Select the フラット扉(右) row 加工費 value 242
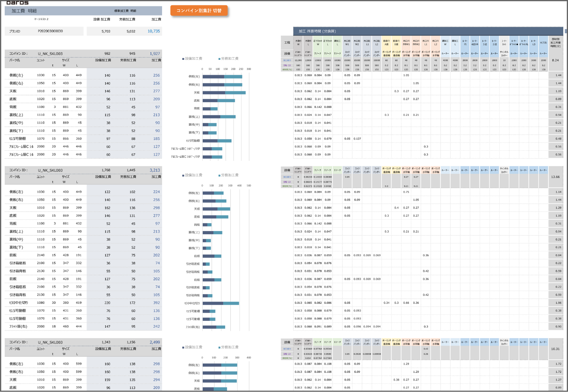This screenshot has width=568, height=392. (156, 326)
